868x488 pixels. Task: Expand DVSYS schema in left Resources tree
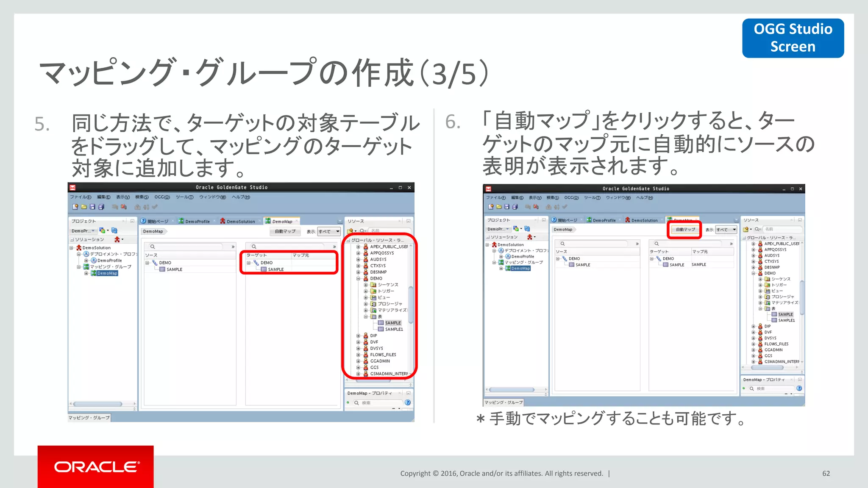358,348
